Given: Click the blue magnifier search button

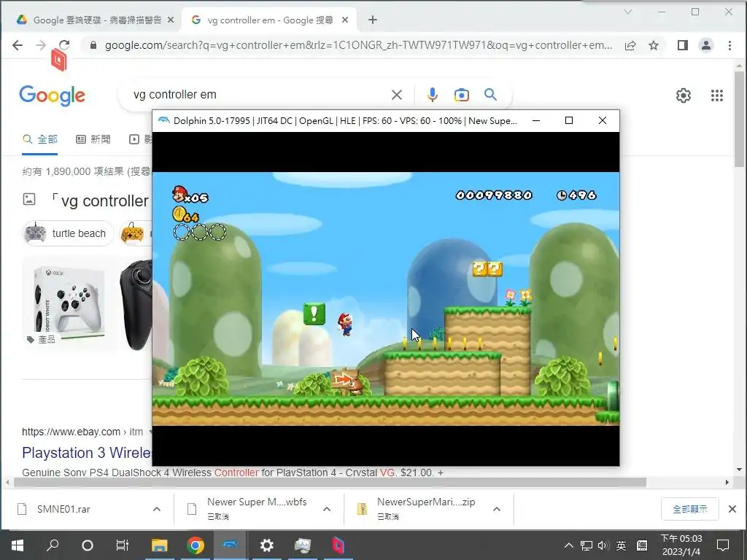Looking at the screenshot, I should tap(490, 95).
